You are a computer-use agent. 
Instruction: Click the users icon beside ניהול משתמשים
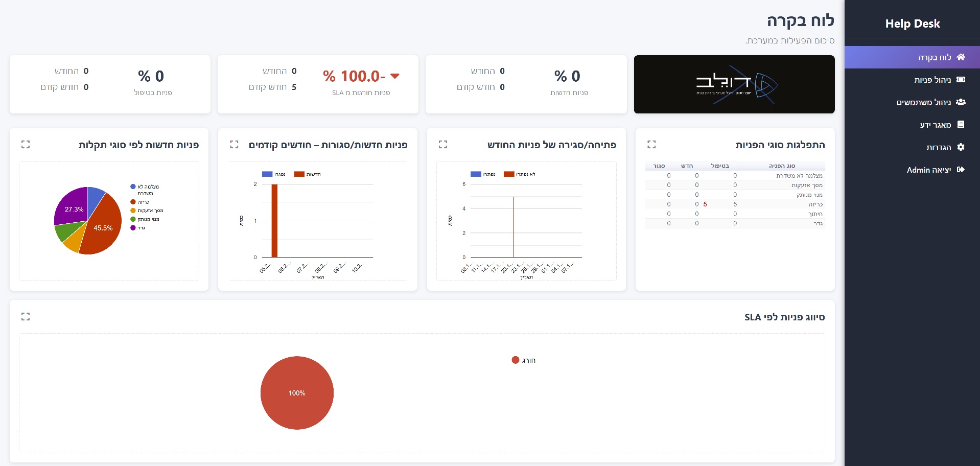click(x=961, y=102)
